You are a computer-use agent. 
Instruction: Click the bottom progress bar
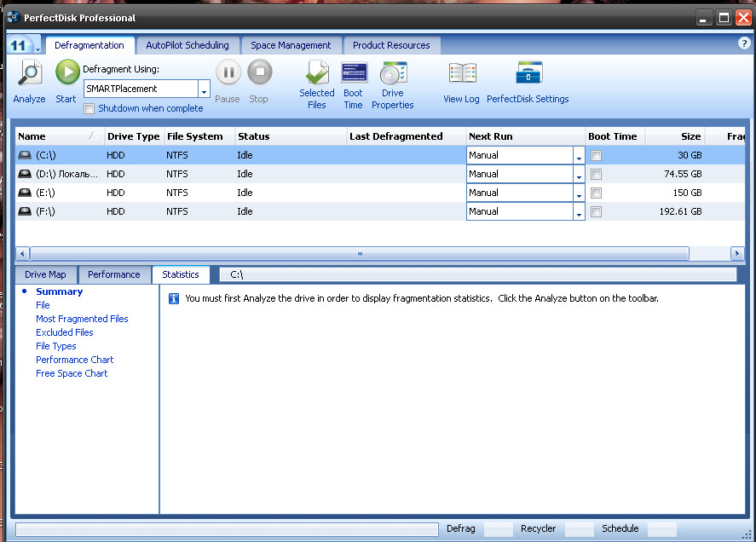[227, 529]
